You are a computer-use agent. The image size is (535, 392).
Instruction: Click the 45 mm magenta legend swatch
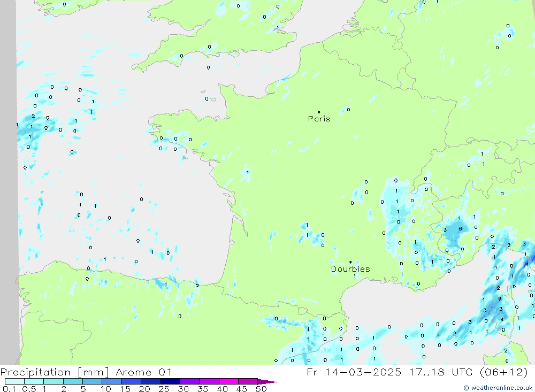pos(248,381)
